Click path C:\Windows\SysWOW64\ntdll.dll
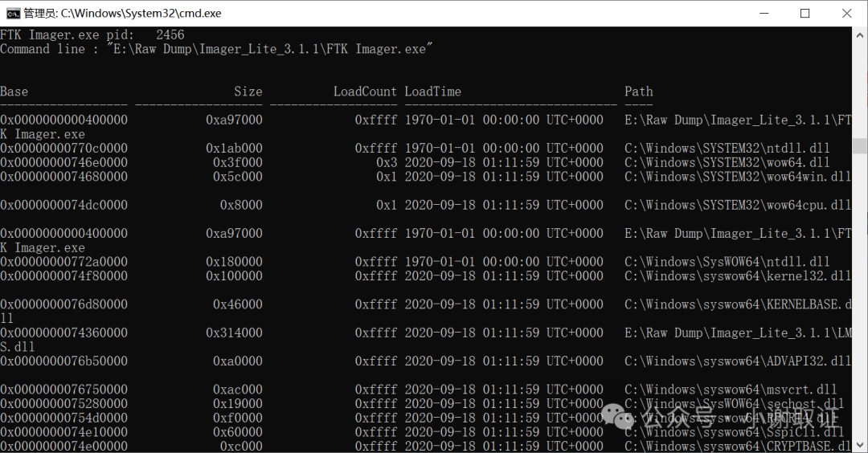Image resolution: width=868 pixels, height=453 pixels. [727, 262]
